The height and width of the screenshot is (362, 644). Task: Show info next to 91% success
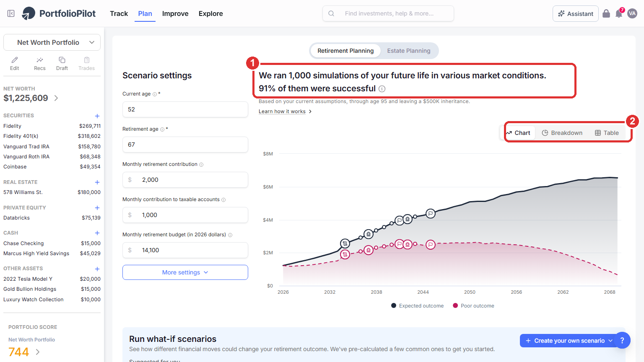382,89
